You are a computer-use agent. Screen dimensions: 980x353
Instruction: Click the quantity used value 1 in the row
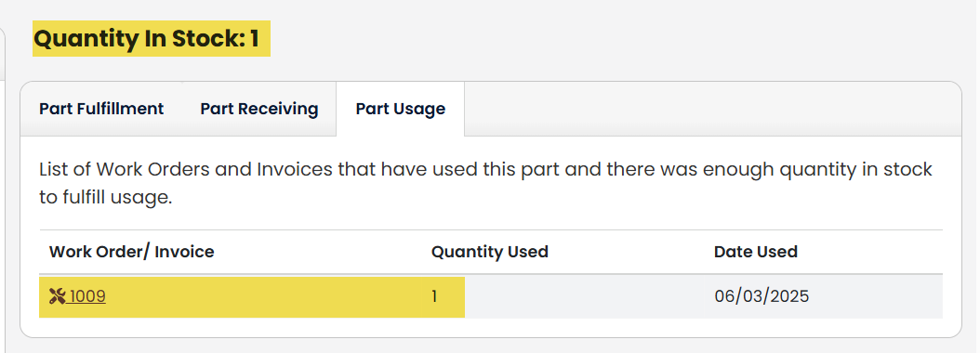coord(434,296)
